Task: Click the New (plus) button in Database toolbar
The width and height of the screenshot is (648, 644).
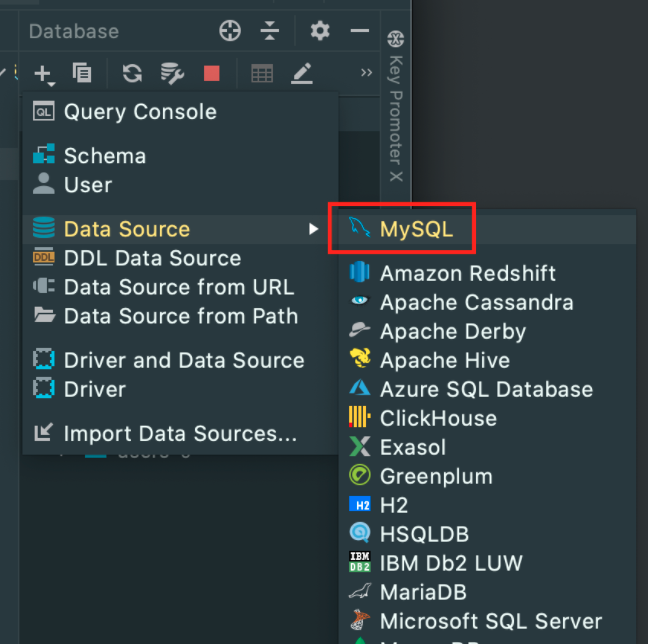Action: [44, 74]
